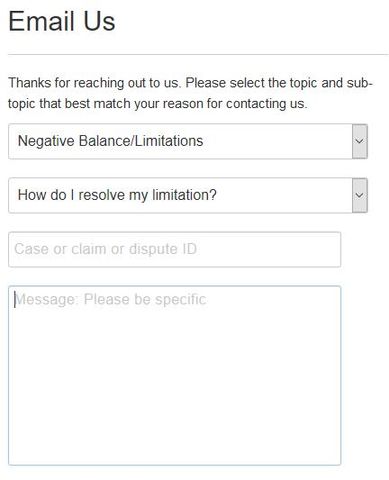The image size is (389, 480).
Task: Click the 'Negative Balance/Limitations' selected text
Action: tap(110, 141)
